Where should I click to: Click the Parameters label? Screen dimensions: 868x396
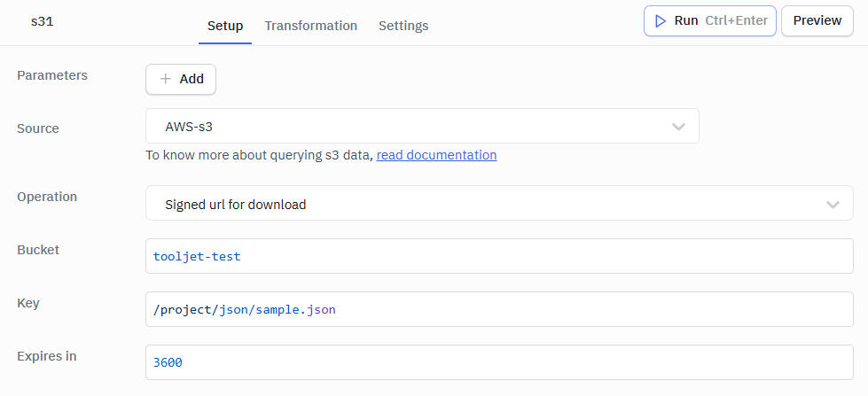52,75
